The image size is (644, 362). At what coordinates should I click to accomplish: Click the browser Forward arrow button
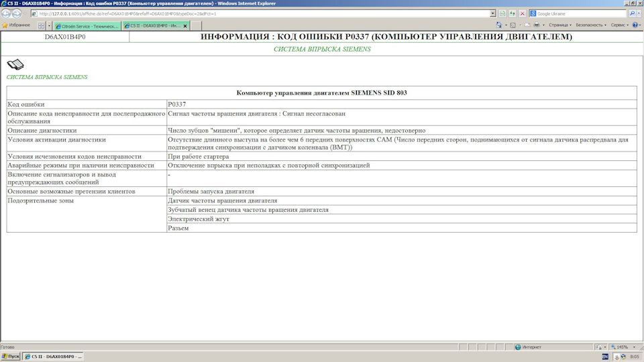pyautogui.click(x=16, y=13)
